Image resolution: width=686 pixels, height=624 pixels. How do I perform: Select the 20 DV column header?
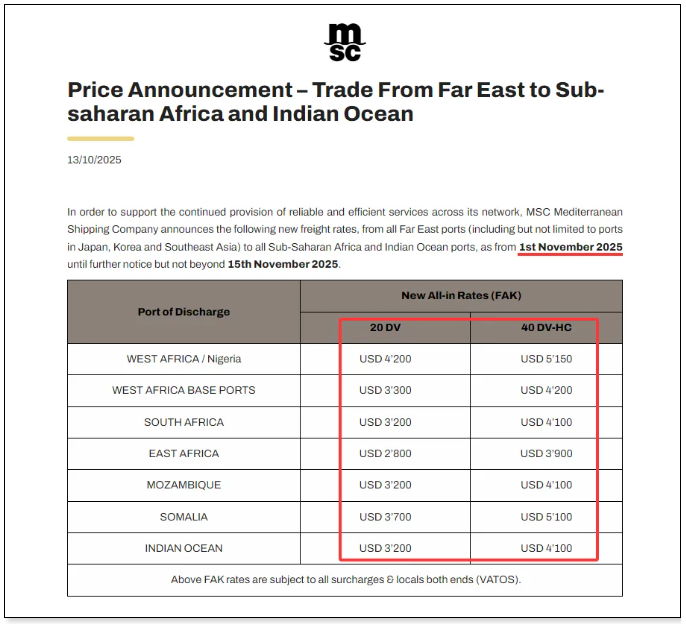coord(385,329)
